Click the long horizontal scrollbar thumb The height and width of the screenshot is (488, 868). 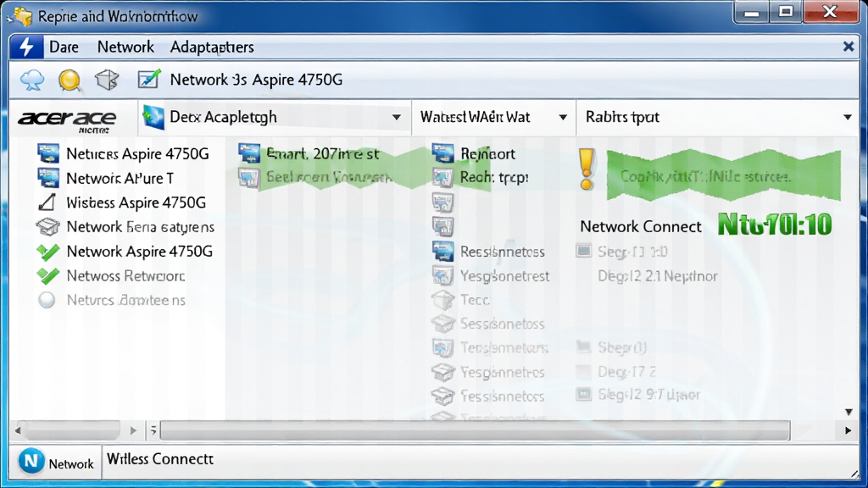tap(475, 430)
